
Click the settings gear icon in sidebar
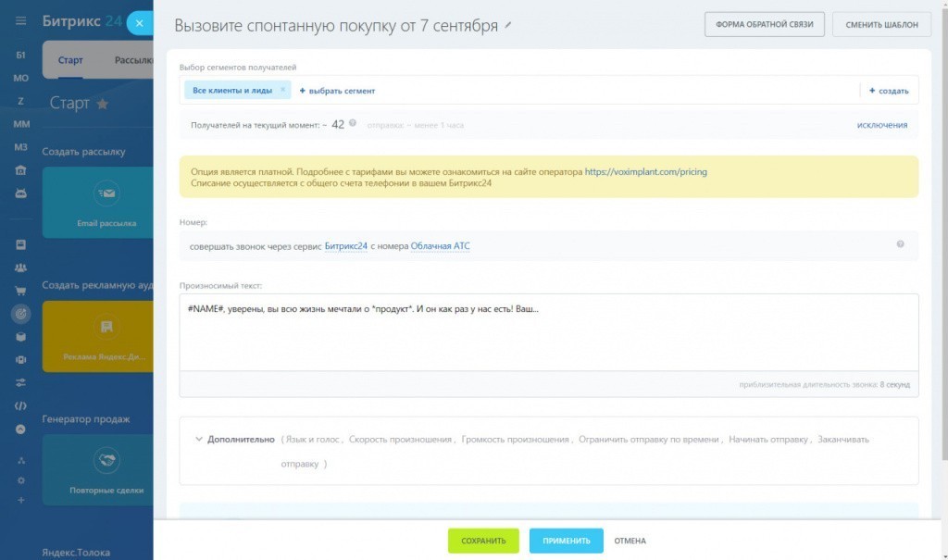[x=20, y=479]
